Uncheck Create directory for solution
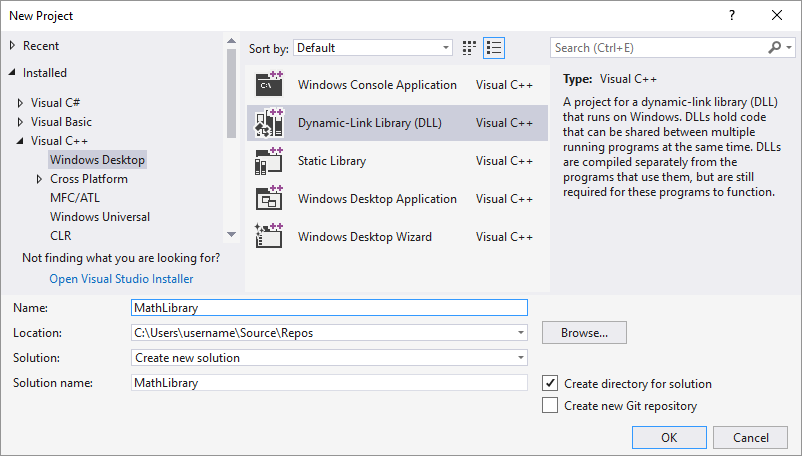The height and width of the screenshot is (456, 802). point(549,383)
